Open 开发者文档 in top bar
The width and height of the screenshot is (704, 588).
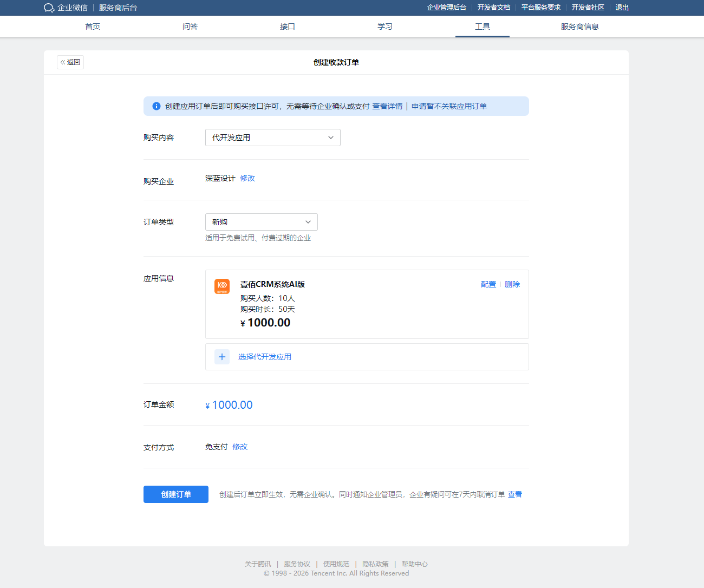tap(493, 8)
